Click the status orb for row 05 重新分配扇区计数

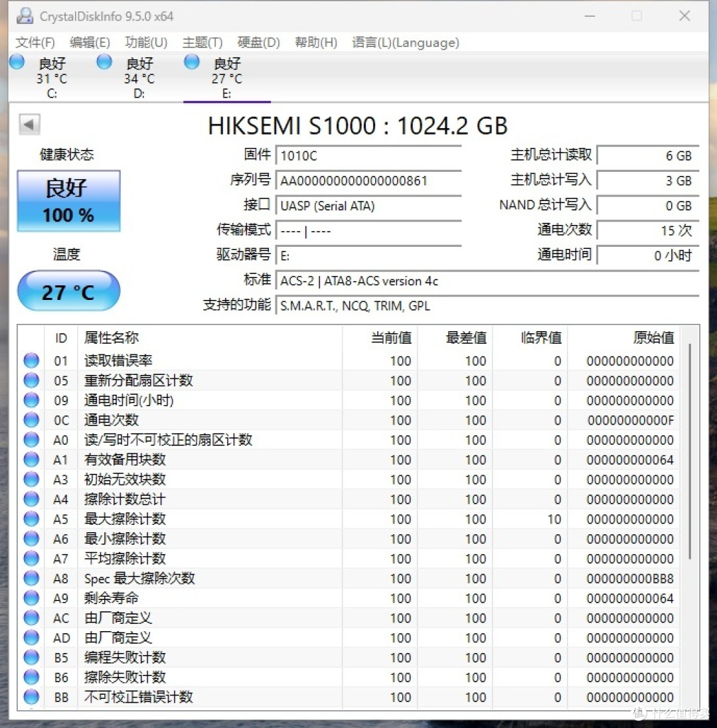pyautogui.click(x=31, y=380)
